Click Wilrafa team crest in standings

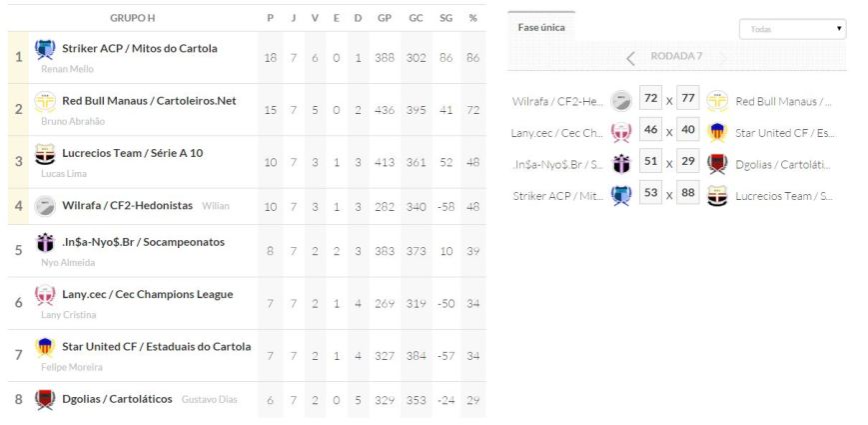coord(45,205)
